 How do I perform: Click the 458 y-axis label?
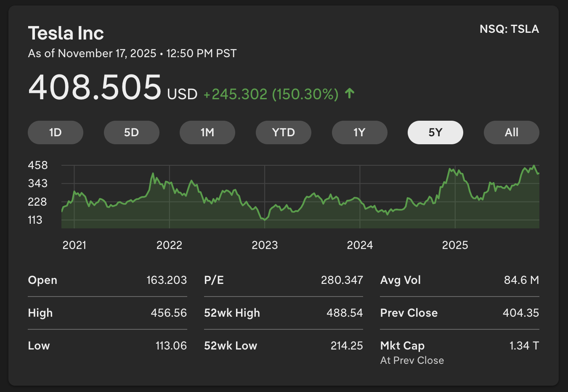38,165
